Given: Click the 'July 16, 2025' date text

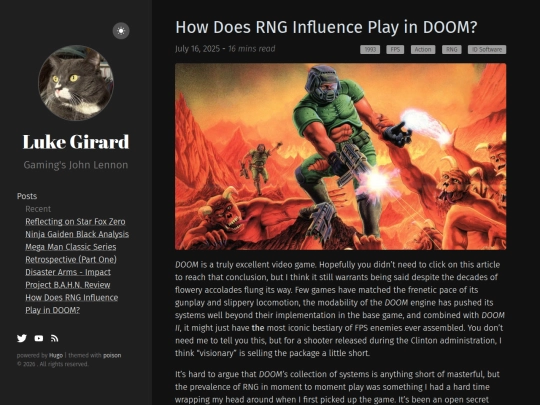Looking at the screenshot, I should click(197, 49).
